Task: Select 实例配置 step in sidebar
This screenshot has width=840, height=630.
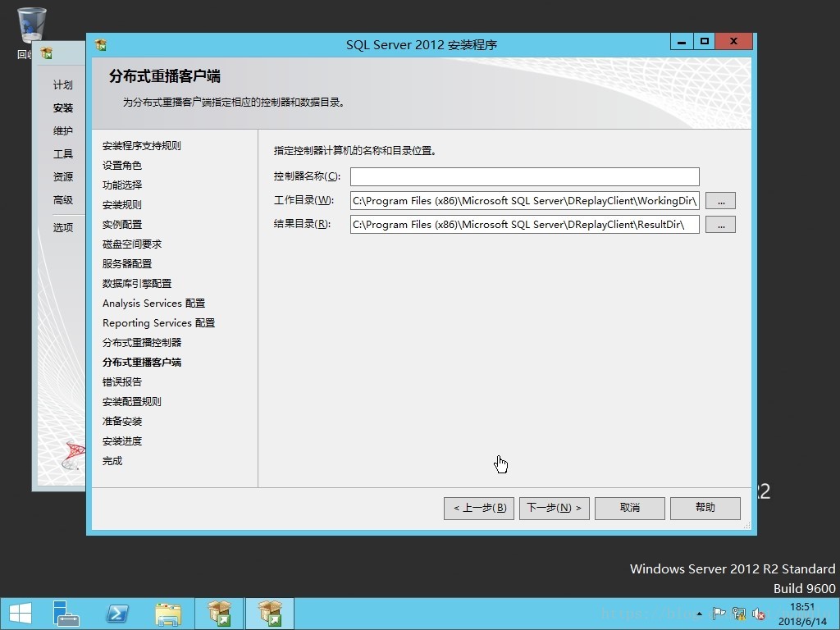Action: (121, 225)
